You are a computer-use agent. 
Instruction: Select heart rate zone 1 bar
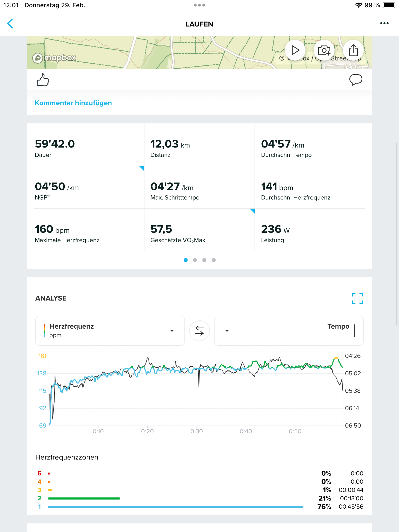(x=176, y=507)
